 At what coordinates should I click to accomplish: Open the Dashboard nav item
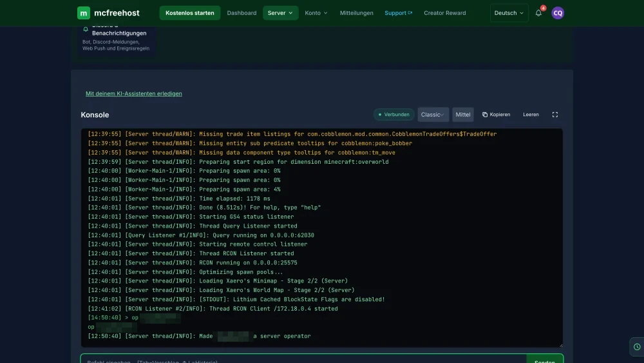click(241, 13)
